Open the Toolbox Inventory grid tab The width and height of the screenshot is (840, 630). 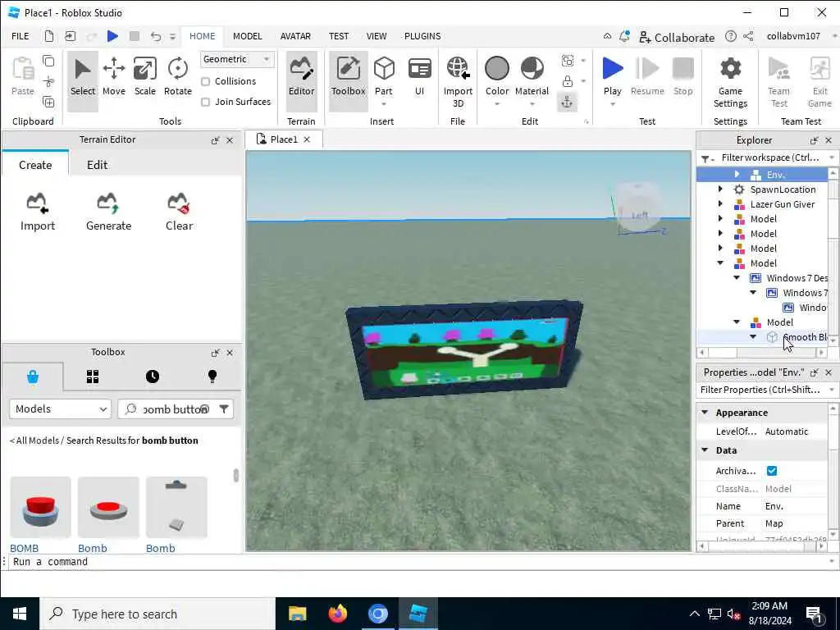tap(93, 377)
